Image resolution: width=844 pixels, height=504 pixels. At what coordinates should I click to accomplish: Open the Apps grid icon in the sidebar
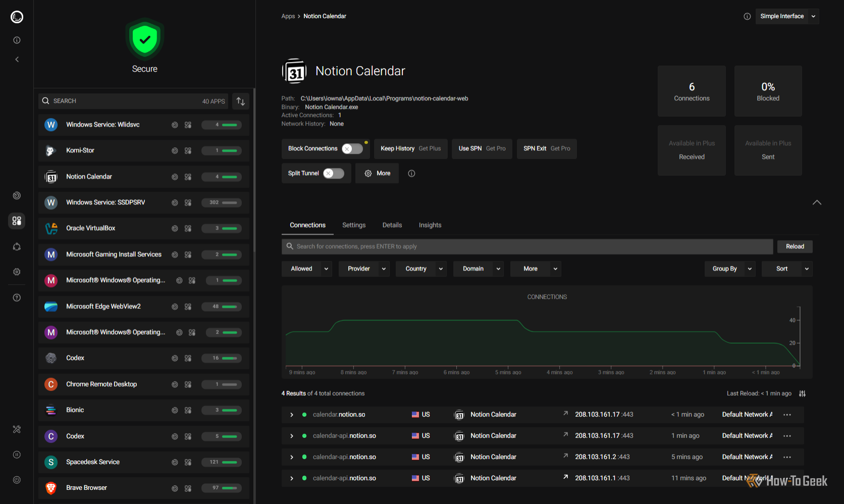pos(17,220)
